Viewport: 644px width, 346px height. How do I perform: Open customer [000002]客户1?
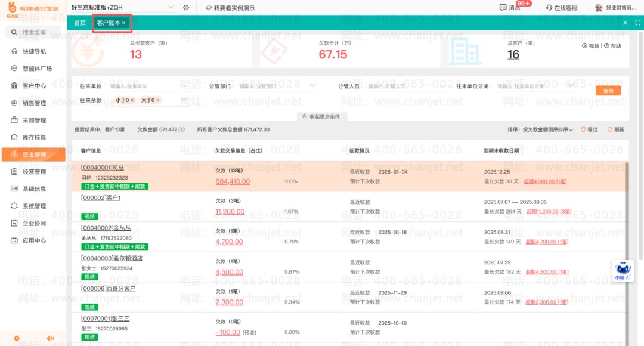(101, 197)
